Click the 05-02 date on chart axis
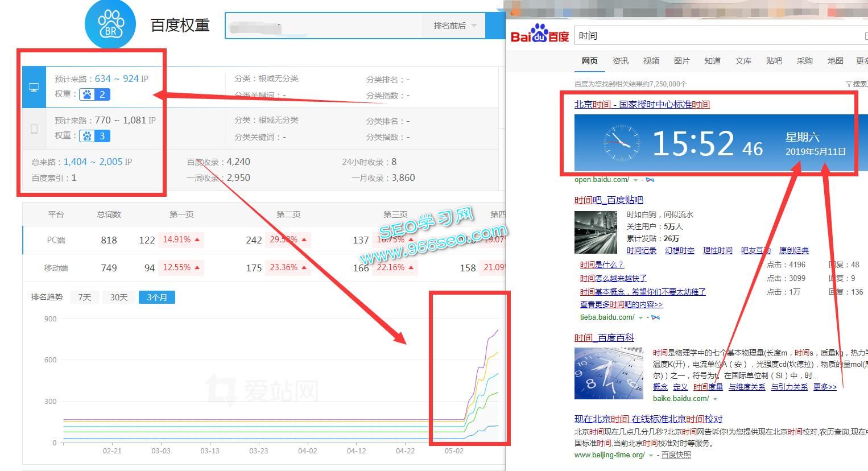Viewport: 868px width, 471px height. [454, 451]
